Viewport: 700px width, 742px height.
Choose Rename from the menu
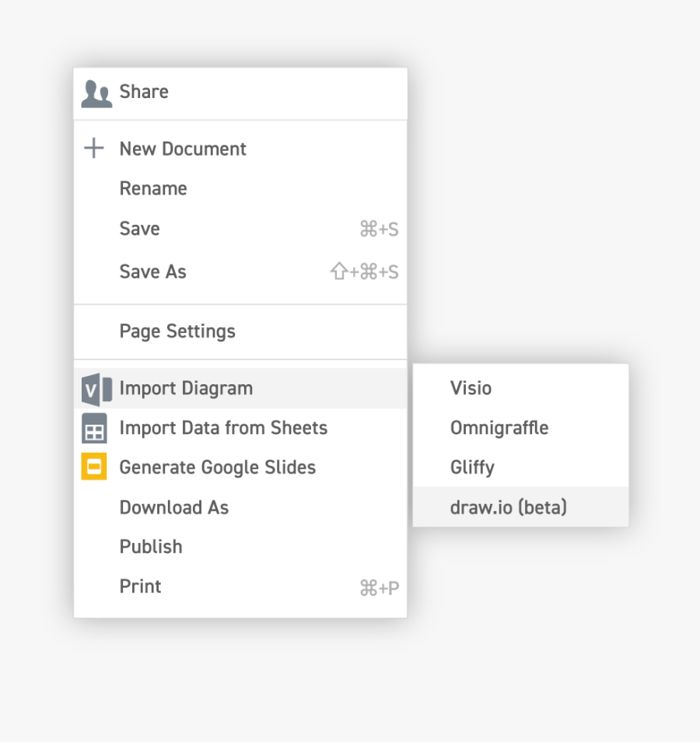153,189
